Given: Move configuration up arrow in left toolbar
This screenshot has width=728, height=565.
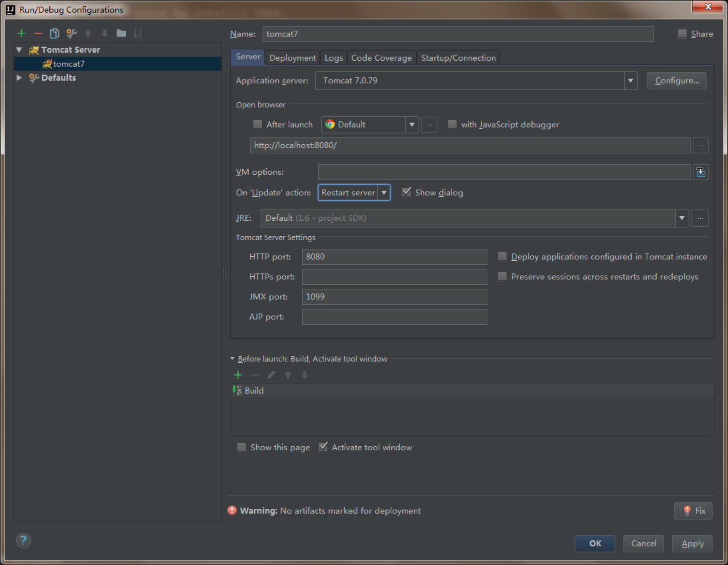Looking at the screenshot, I should [x=88, y=33].
